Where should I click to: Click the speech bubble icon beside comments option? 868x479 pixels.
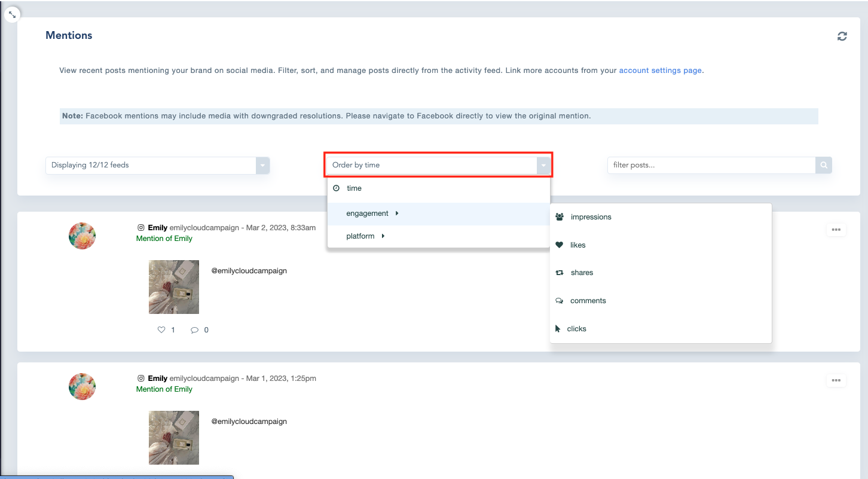point(560,301)
